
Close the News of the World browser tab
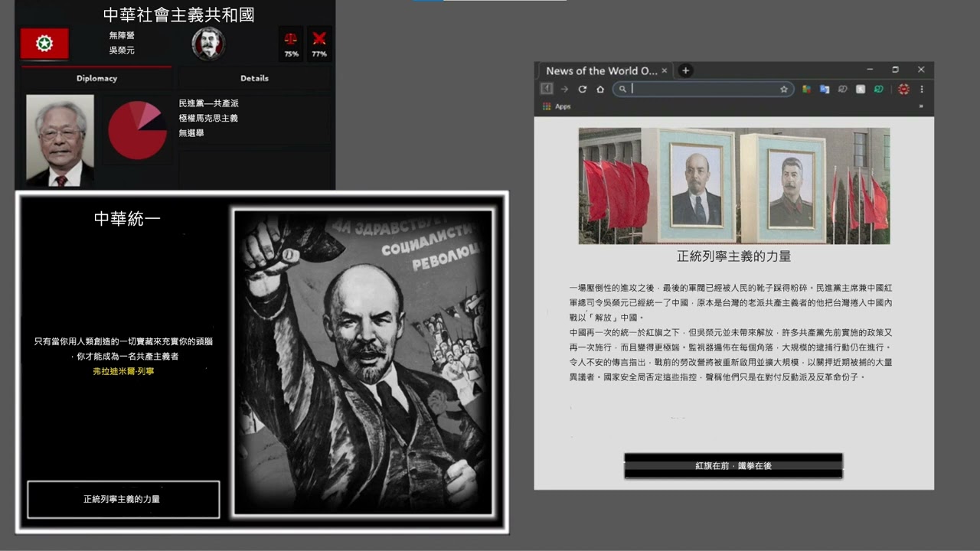[x=665, y=70]
